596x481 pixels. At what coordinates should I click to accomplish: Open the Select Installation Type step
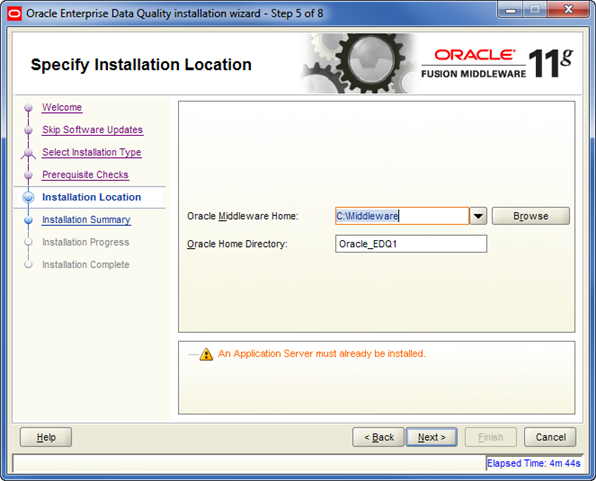(x=92, y=152)
